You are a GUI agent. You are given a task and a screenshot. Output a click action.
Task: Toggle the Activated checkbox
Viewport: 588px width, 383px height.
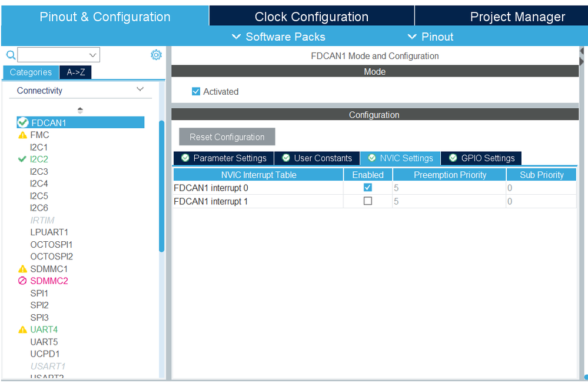point(196,91)
